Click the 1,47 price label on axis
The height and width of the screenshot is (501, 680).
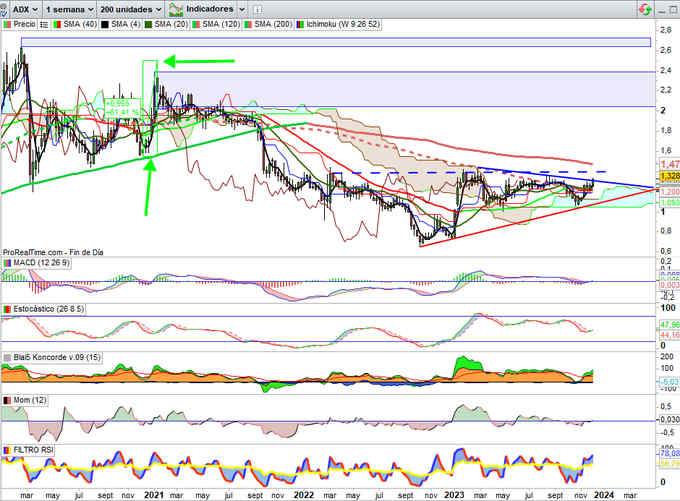[670, 164]
